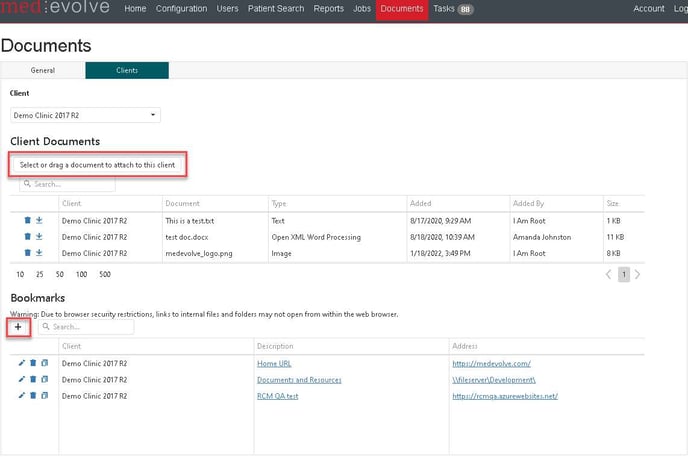Select or drag a document to attach

(98, 164)
